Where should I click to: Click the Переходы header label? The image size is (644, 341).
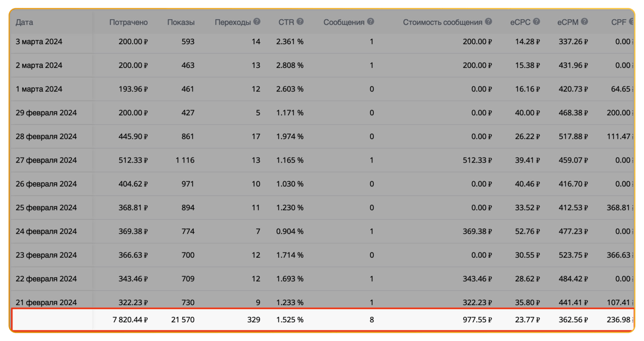pos(233,22)
